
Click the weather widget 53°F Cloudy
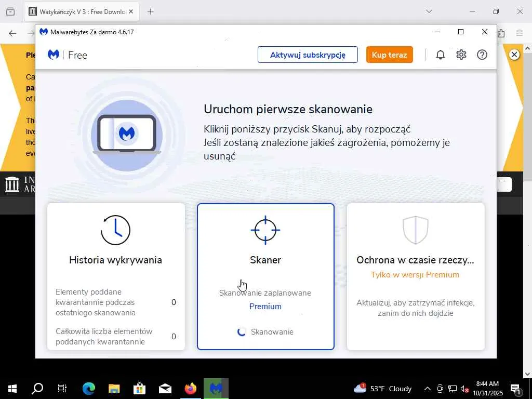(x=383, y=389)
